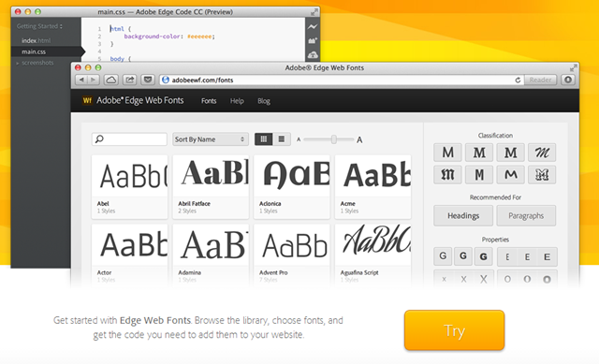Click the Share icon in browser toolbar
This screenshot has height=364, width=599.
[x=130, y=80]
